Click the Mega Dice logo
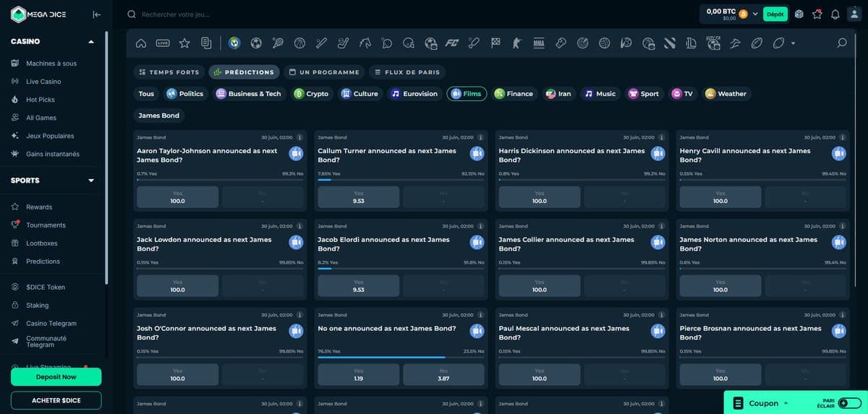Image resolution: width=868 pixels, height=414 pixels. (39, 14)
